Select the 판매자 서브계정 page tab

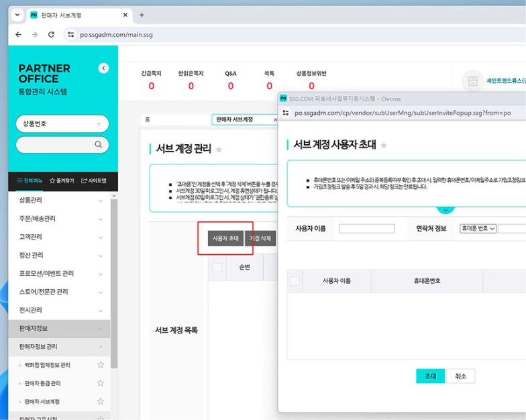point(235,119)
